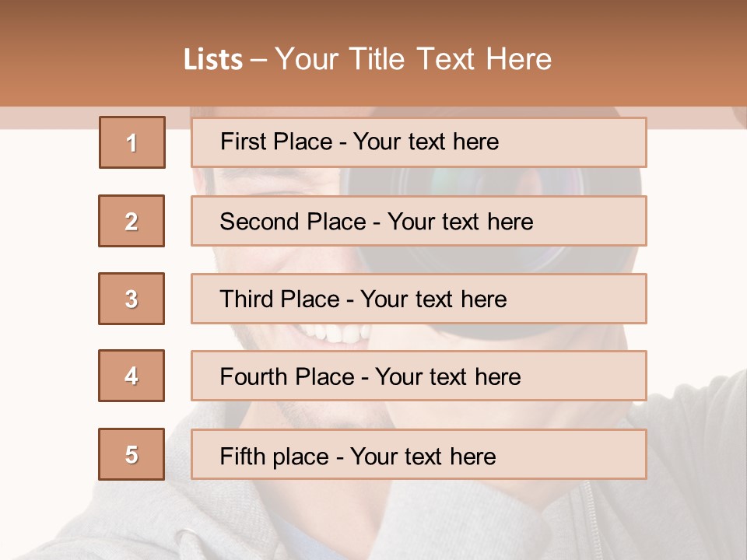This screenshot has height=560, width=747.
Task: Click the hoodie drawstring eyelet at bottom left
Action: click(187, 536)
